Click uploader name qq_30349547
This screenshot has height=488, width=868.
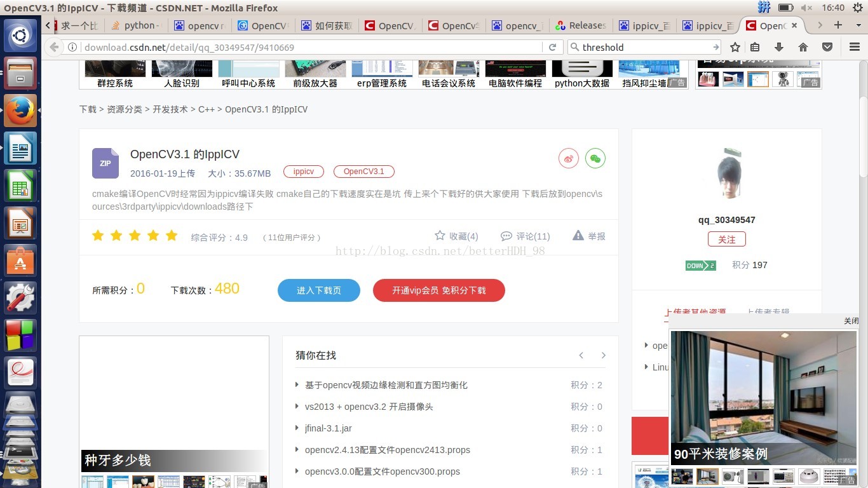click(727, 220)
